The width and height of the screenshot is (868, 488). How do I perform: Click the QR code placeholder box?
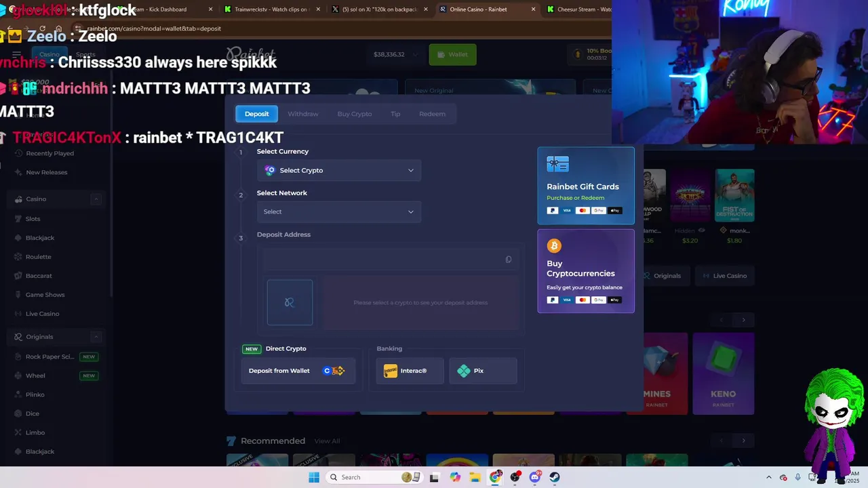click(x=290, y=302)
